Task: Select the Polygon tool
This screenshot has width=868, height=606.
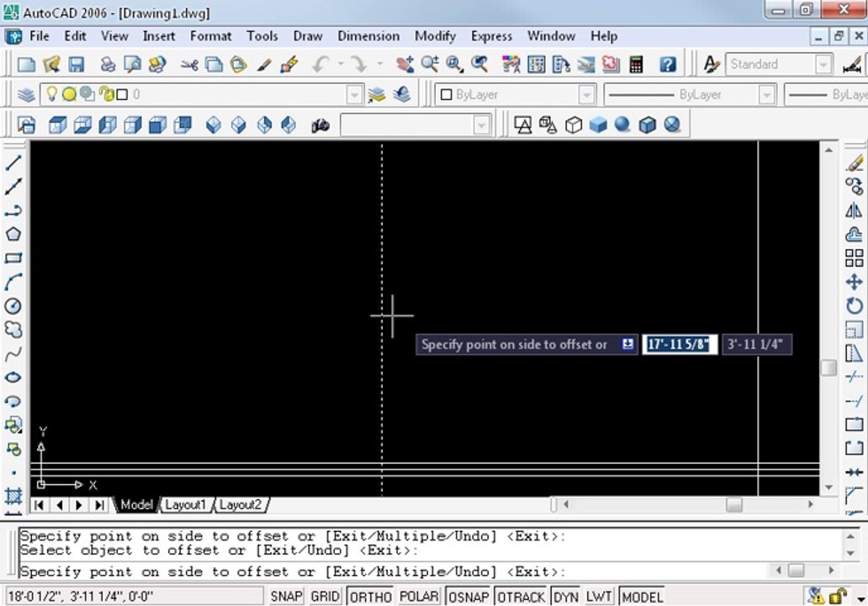Action: tap(13, 234)
